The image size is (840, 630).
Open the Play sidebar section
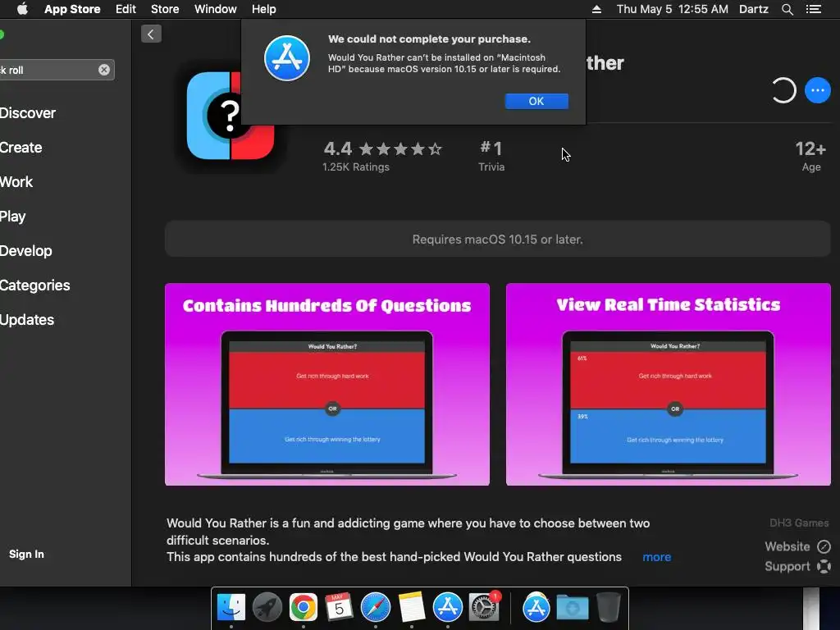[x=13, y=217]
